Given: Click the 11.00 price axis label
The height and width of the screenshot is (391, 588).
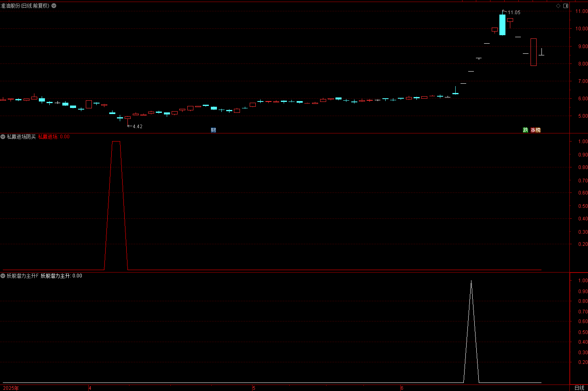Looking at the screenshot, I should 582,11.
